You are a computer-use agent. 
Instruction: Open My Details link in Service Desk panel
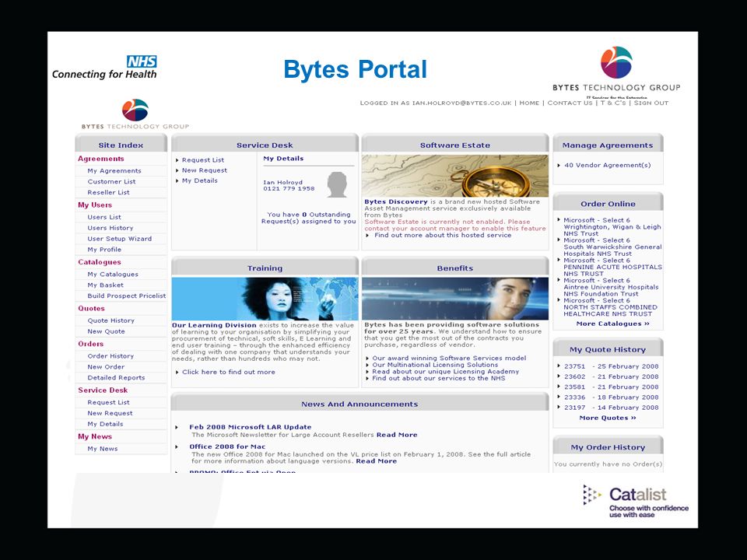click(200, 181)
